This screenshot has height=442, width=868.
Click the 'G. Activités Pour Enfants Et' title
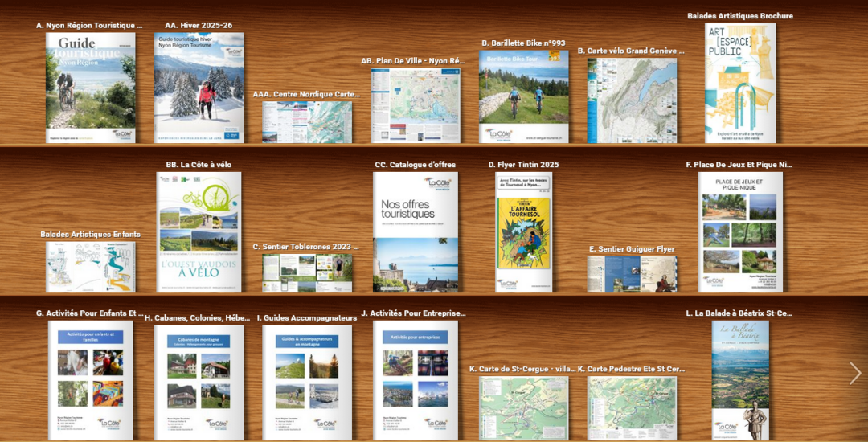point(90,313)
